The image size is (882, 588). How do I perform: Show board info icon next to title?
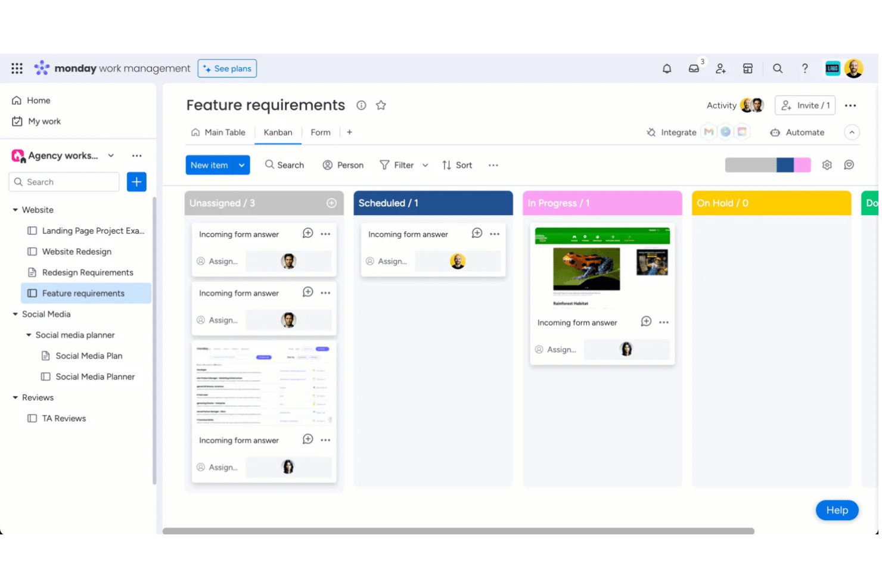point(361,105)
